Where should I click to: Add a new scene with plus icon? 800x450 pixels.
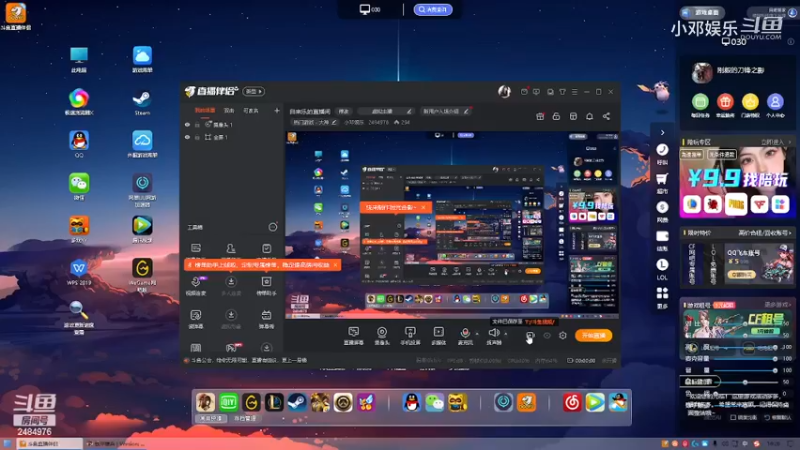(277, 110)
